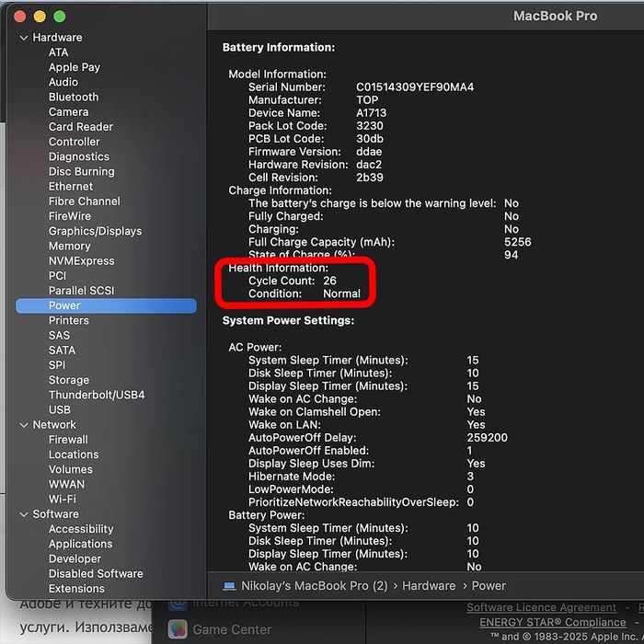
Task: Select Memory in the sidebar
Action: [69, 246]
